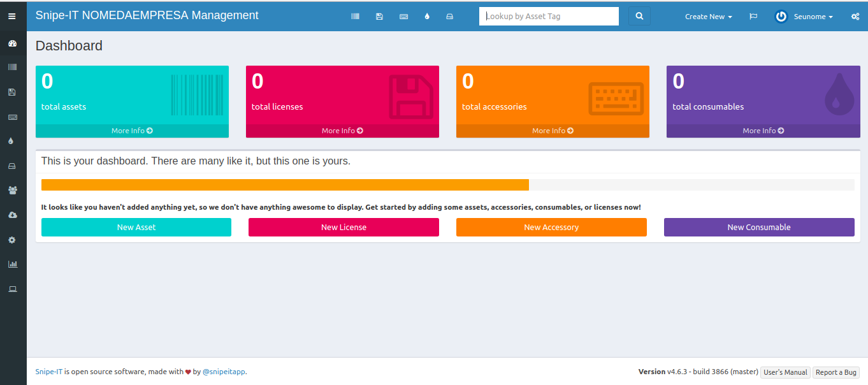868x385 pixels.
Task: Open Reports via sidebar bar chart icon
Action: click(12, 264)
